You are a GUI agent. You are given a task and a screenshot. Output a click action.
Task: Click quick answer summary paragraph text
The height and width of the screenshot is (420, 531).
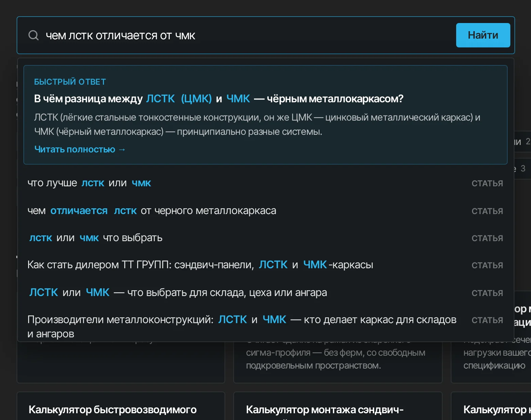click(x=257, y=124)
